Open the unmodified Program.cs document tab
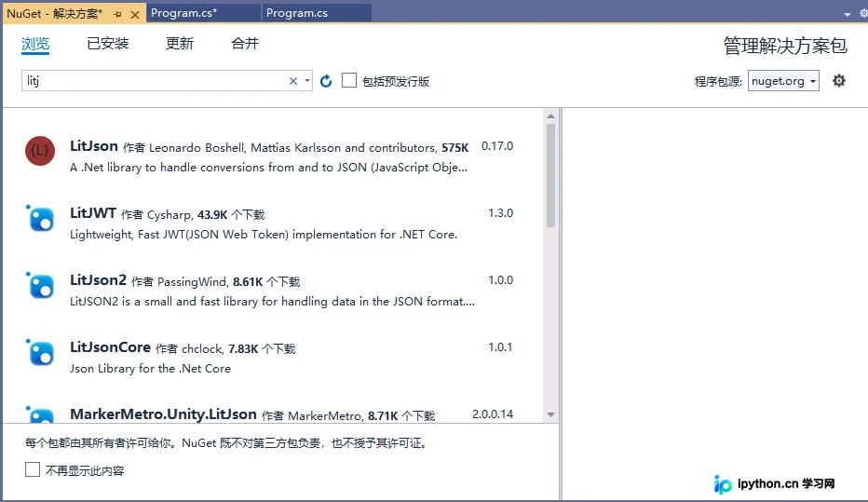This screenshot has width=868, height=502. (318, 13)
